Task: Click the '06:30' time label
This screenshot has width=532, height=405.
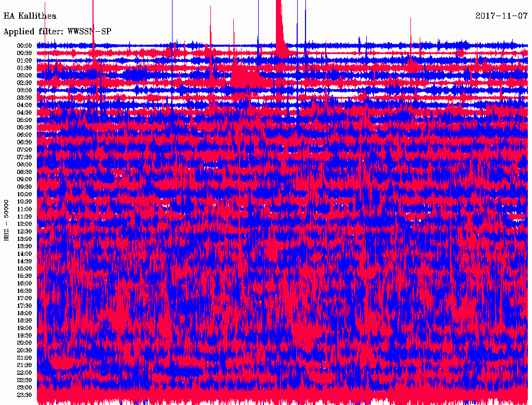Action: tap(24, 142)
